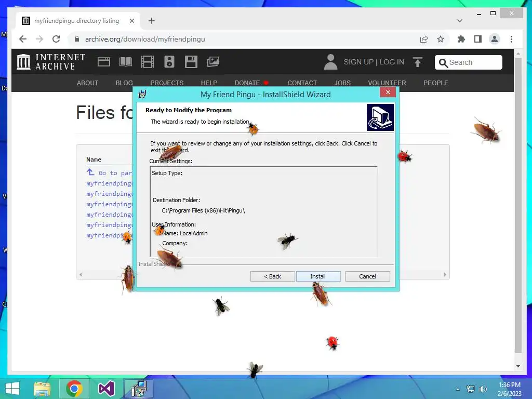Open the PEOPLE menu item
The image size is (532, 399).
[436, 83]
